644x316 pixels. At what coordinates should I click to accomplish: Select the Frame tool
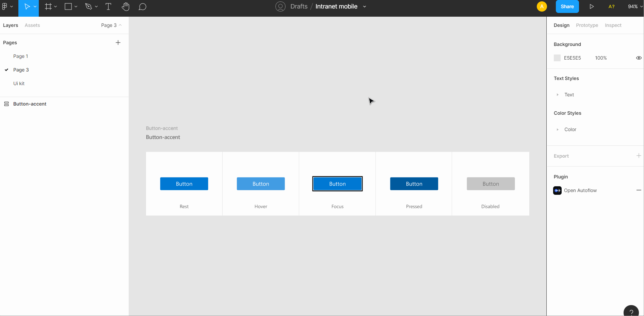(x=49, y=6)
